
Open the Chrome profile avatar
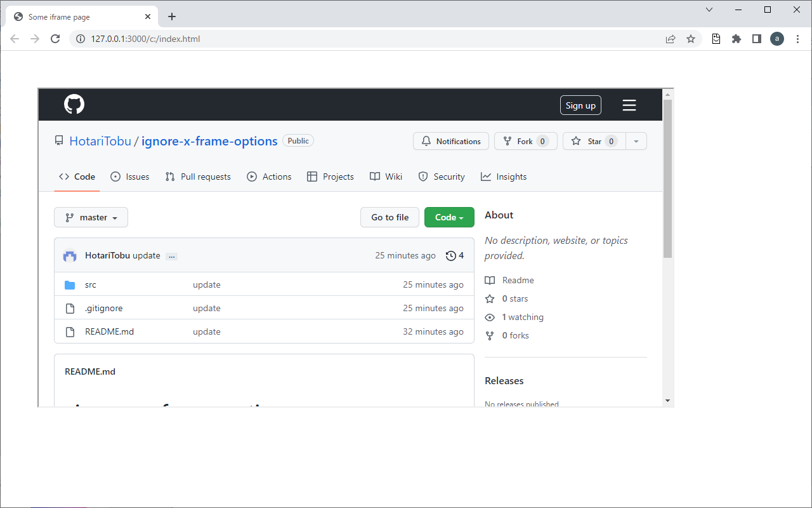[x=777, y=39]
